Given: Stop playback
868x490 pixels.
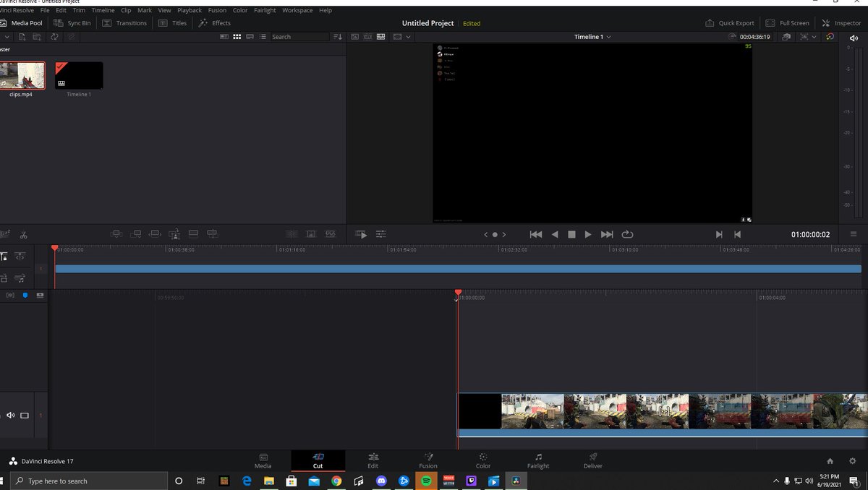Looking at the screenshot, I should pos(571,234).
